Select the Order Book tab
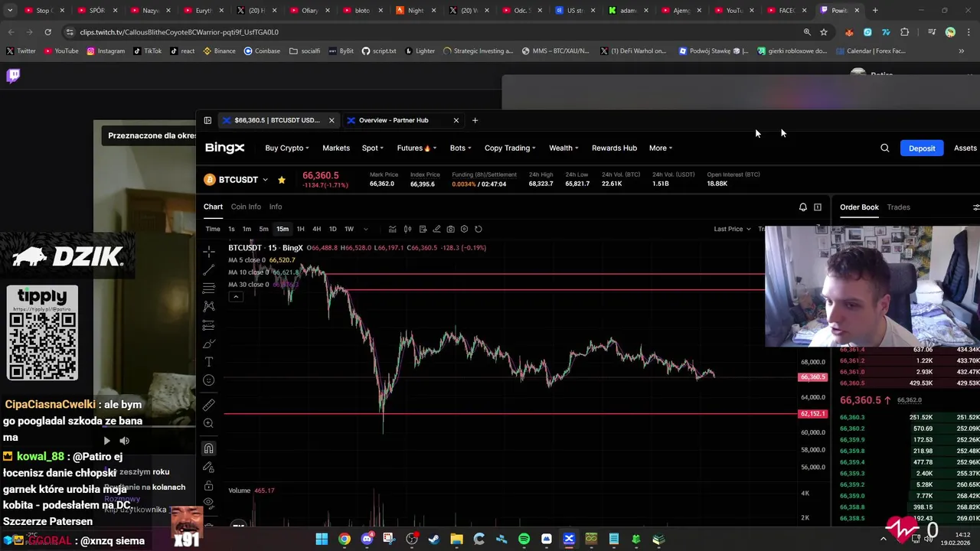Image resolution: width=980 pixels, height=551 pixels. 859,207
